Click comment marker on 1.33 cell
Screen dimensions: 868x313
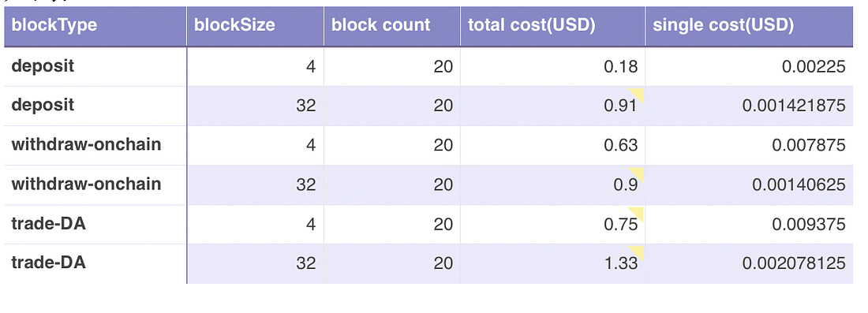638,251
